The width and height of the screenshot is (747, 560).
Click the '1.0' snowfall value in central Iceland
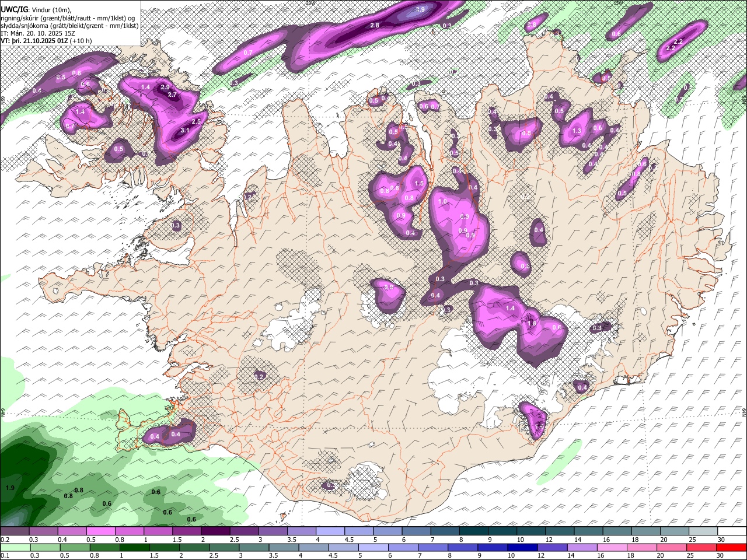(x=442, y=201)
